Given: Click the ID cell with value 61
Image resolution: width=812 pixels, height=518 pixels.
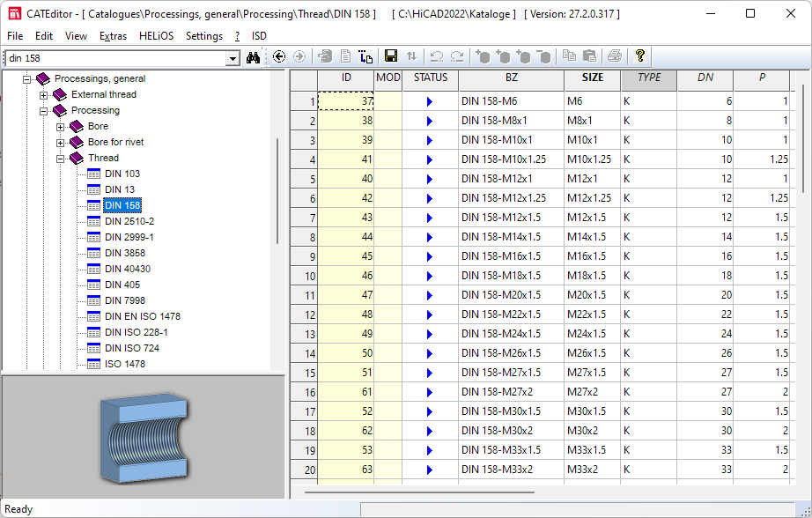Looking at the screenshot, I should coord(346,392).
